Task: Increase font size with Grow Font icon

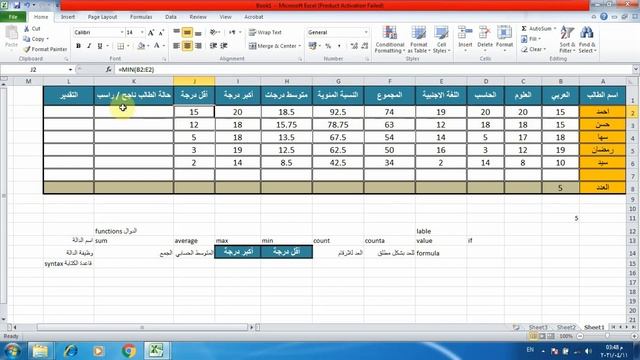Action: 151,33
